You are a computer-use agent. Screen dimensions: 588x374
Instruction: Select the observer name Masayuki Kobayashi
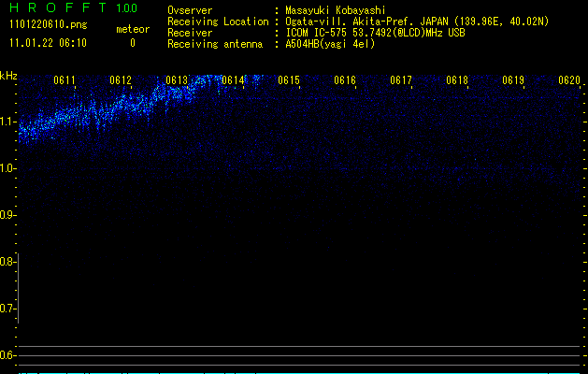[x=336, y=10]
